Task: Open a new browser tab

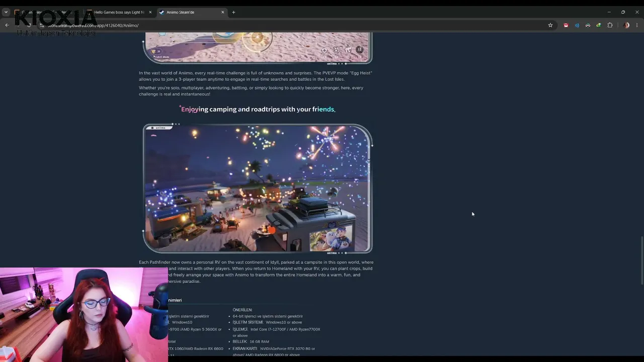Action: point(233,12)
